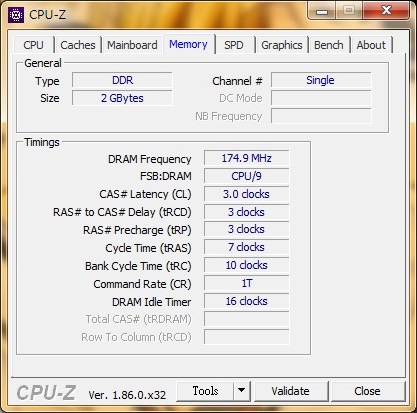This screenshot has width=417, height=413.
Task: Expand the Tools dropdown arrow
Action: [x=242, y=391]
